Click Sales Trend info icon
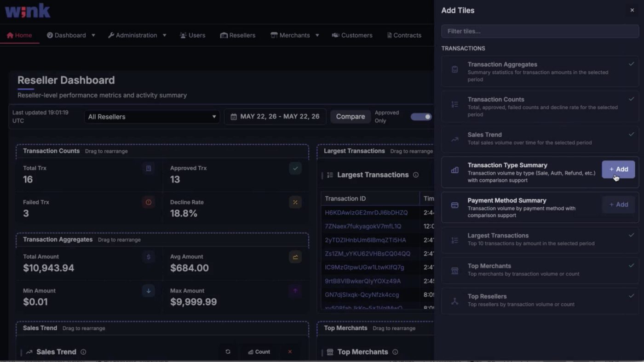 click(x=83, y=352)
